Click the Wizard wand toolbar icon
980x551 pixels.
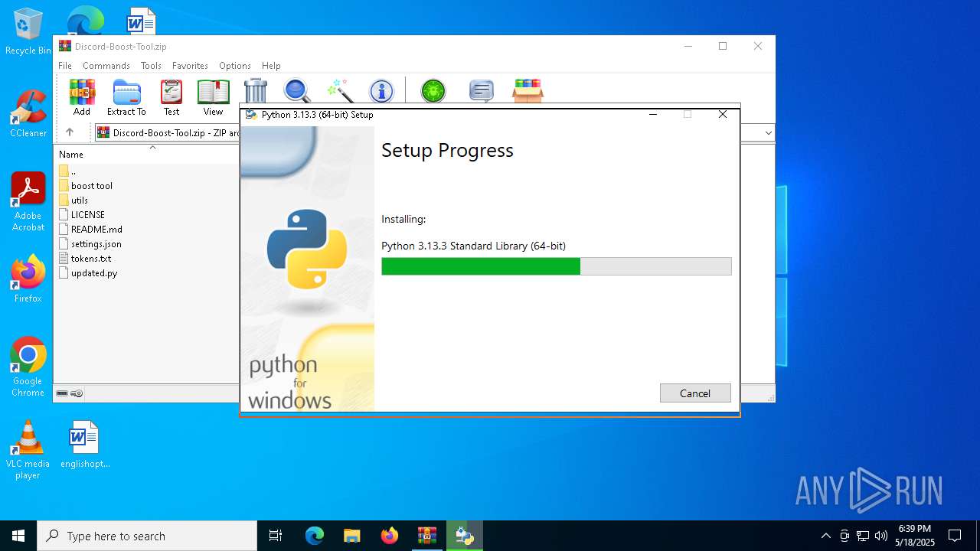[x=339, y=91]
